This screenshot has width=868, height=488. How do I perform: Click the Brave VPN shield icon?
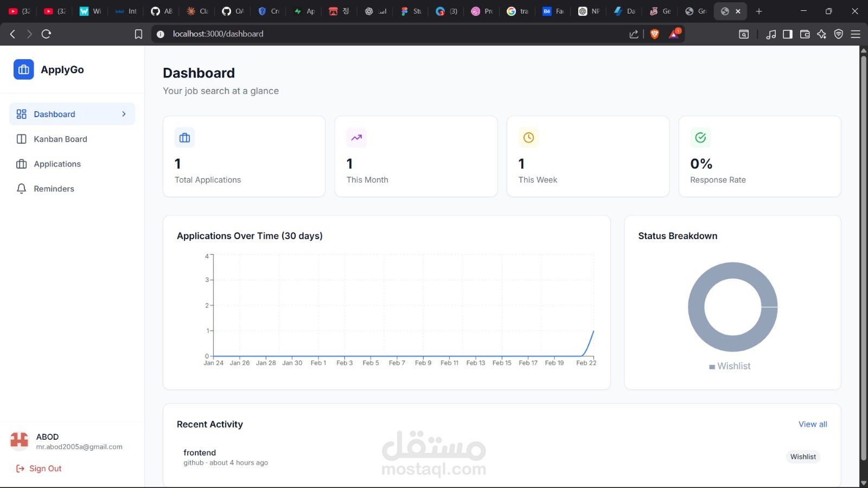[839, 34]
